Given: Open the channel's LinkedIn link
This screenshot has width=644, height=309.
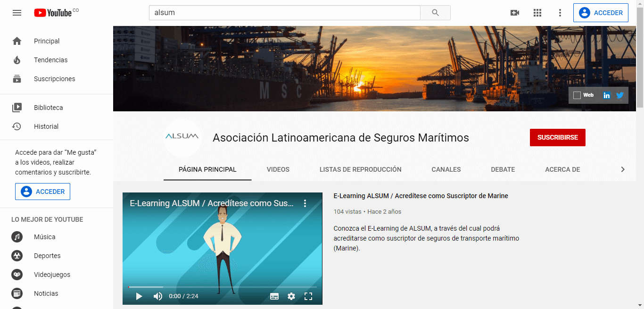Looking at the screenshot, I should pyautogui.click(x=607, y=95).
